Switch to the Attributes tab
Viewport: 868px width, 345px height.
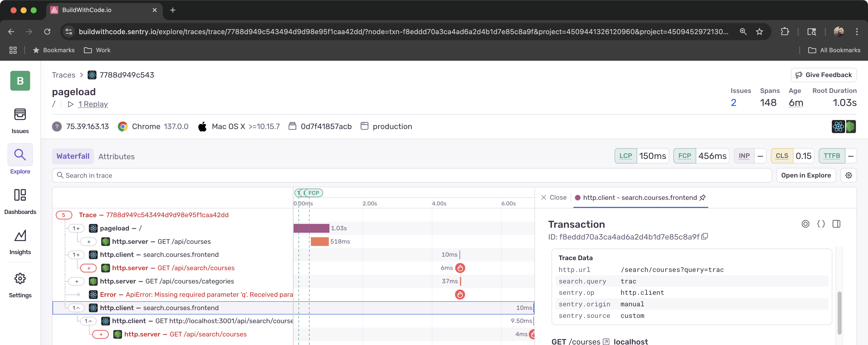pyautogui.click(x=116, y=156)
